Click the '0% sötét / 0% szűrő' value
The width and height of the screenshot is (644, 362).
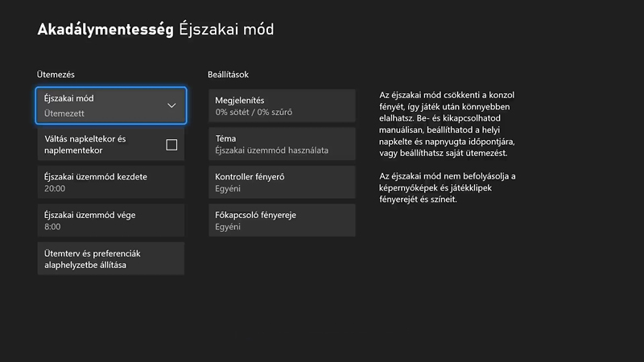[254, 113]
